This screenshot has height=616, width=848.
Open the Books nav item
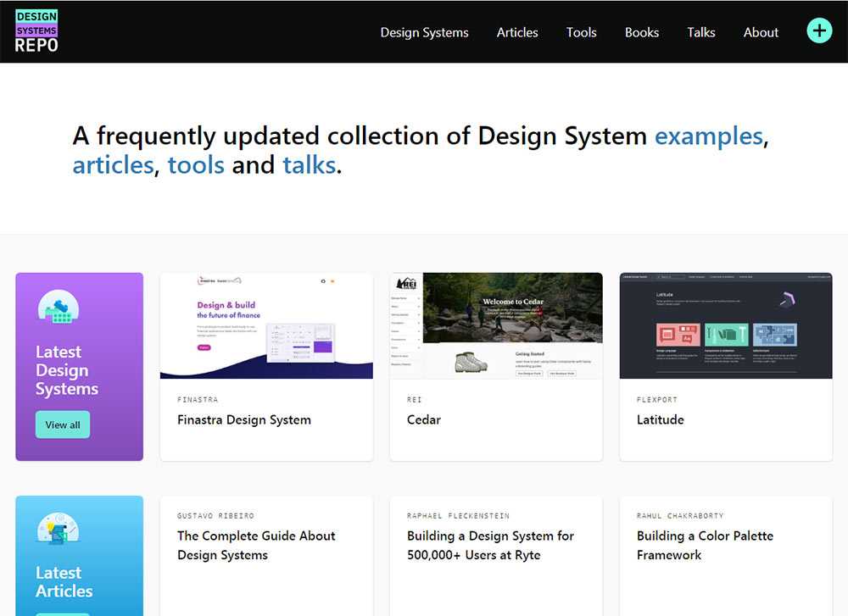pos(642,32)
